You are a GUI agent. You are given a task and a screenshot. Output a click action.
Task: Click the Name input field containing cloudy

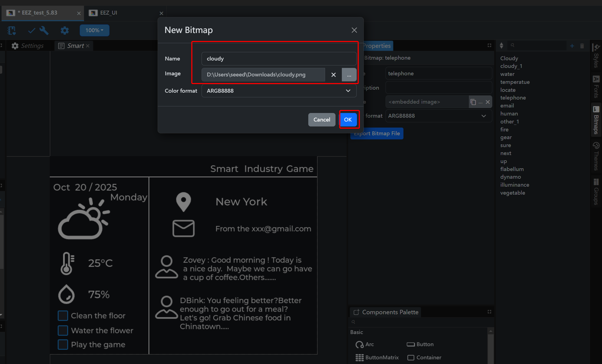[x=279, y=59]
